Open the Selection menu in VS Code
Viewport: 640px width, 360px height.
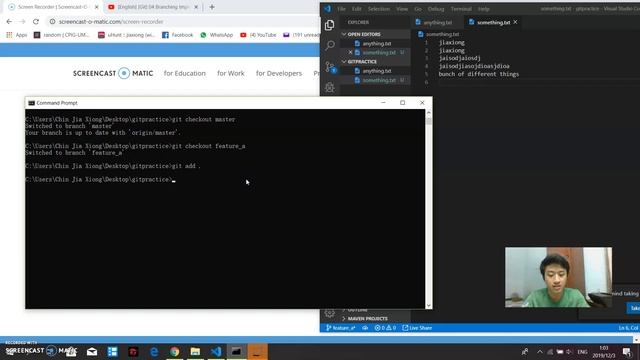[378, 9]
